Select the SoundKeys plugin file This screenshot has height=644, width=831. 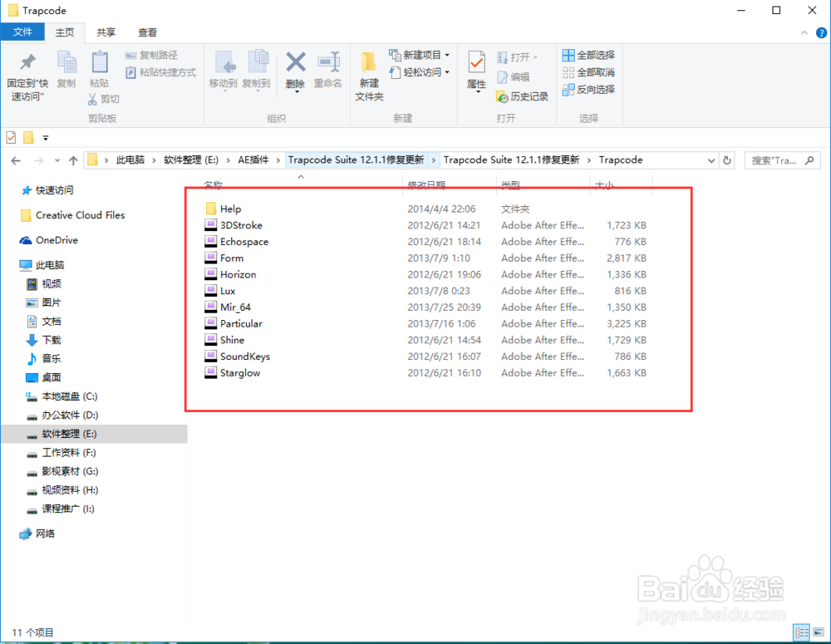245,356
